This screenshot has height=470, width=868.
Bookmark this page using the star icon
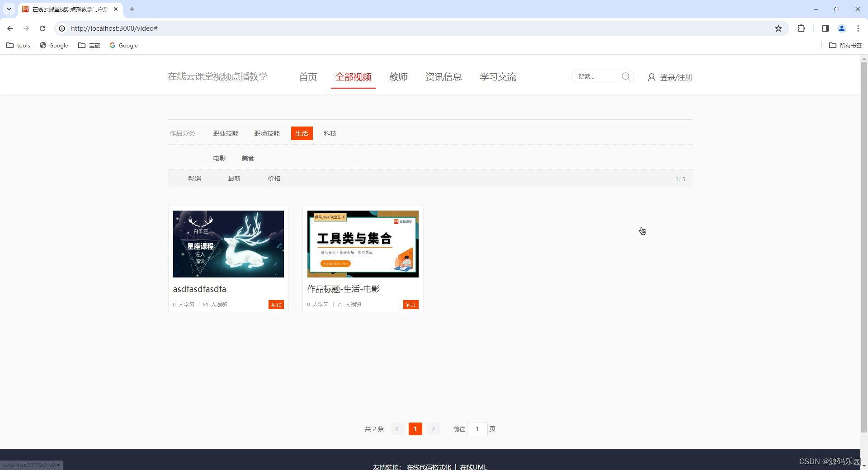click(778, 28)
